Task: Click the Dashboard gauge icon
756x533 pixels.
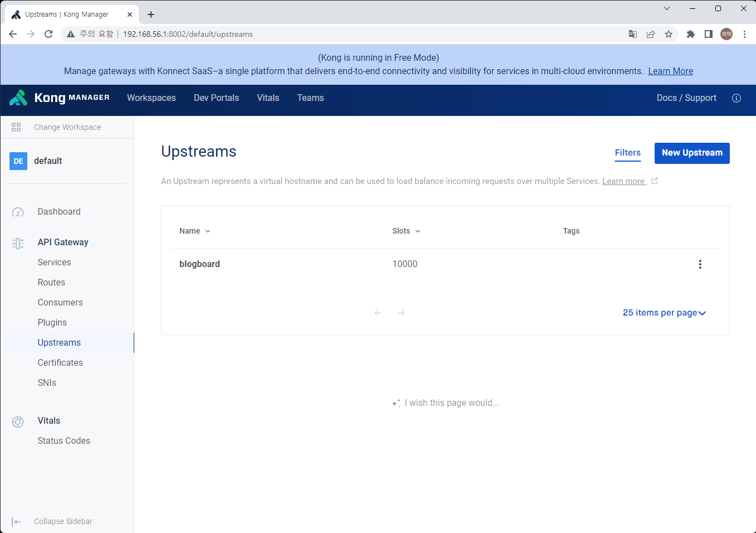Action: [x=18, y=212]
